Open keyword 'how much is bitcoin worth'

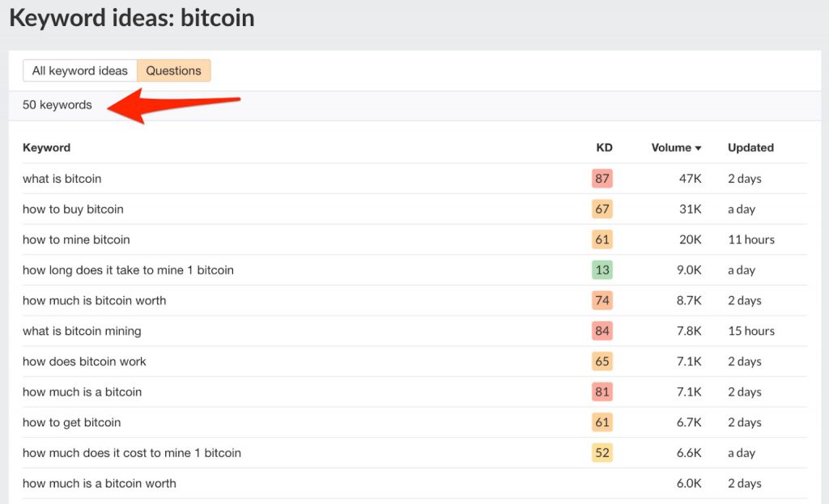pyautogui.click(x=94, y=301)
